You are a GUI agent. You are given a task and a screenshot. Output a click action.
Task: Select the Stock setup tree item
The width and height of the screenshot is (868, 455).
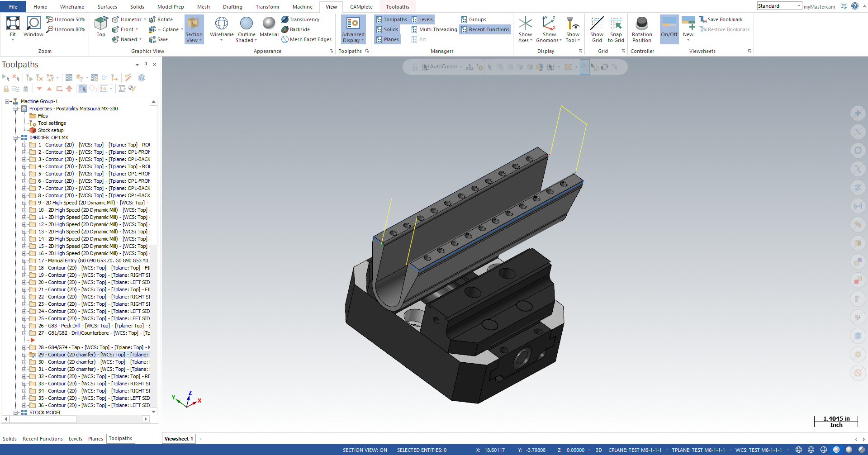coord(51,130)
